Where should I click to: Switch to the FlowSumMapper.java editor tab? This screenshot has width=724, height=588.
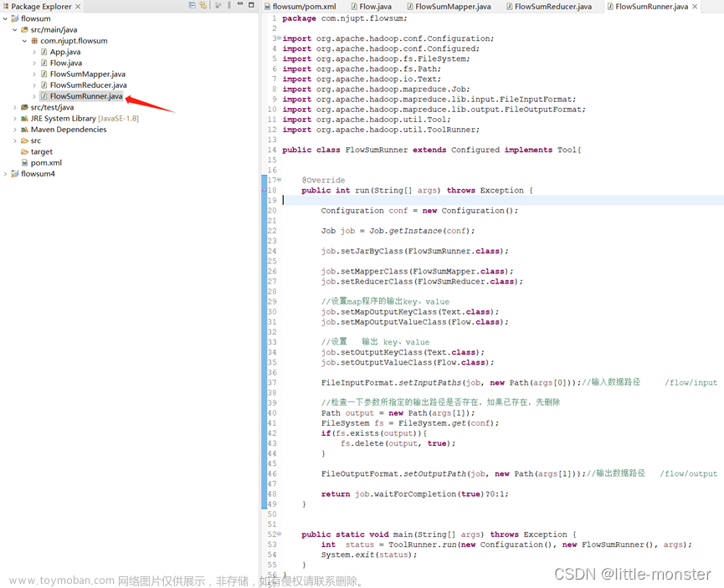449,7
